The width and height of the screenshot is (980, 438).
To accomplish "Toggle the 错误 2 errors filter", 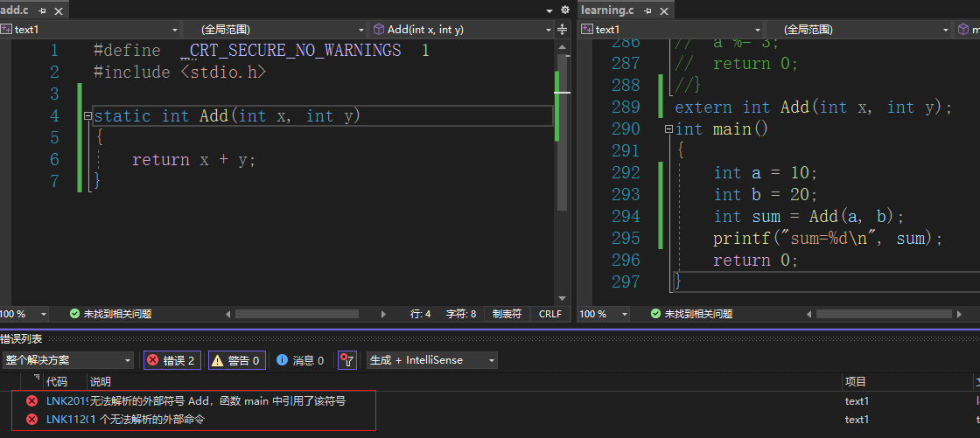I will (x=172, y=360).
